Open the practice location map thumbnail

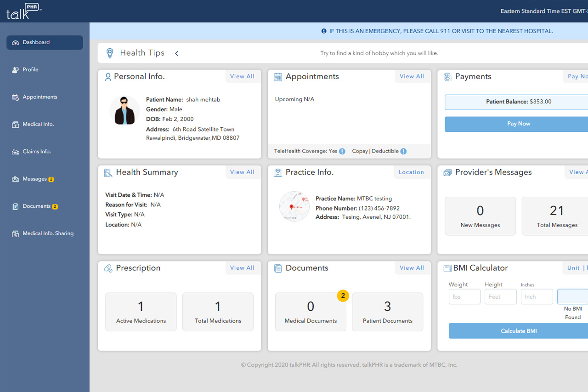coord(294,206)
